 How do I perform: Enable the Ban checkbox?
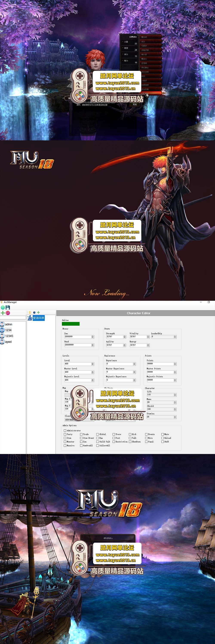(97, 438)
